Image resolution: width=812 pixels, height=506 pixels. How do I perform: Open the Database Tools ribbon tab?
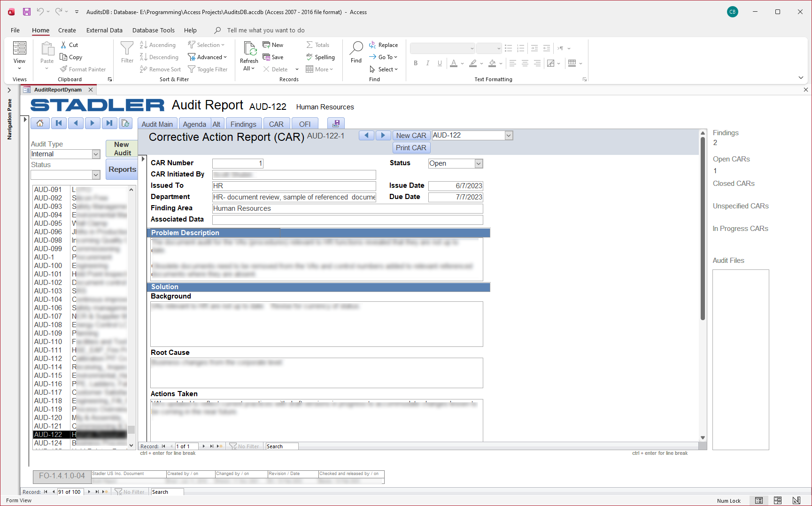(153, 30)
